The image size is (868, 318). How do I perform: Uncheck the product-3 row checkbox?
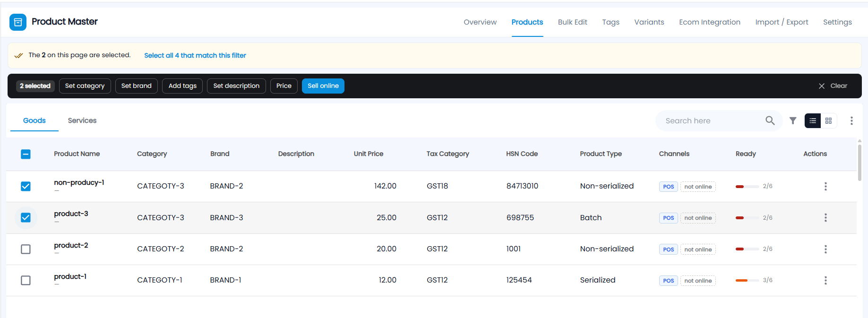[x=26, y=217]
